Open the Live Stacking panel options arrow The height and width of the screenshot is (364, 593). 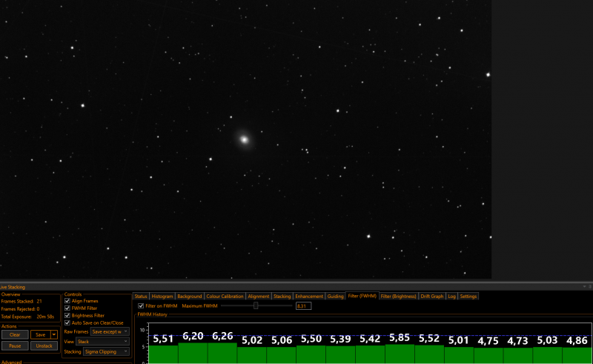585,286
